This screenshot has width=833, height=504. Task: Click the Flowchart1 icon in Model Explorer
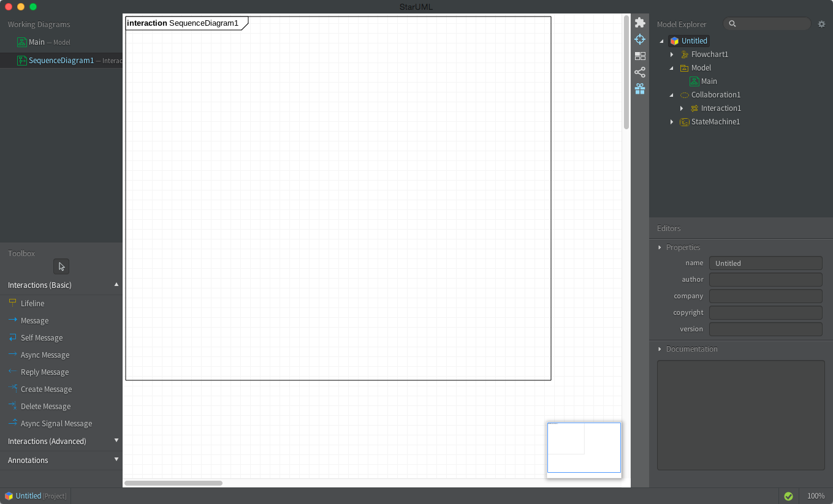pos(685,55)
